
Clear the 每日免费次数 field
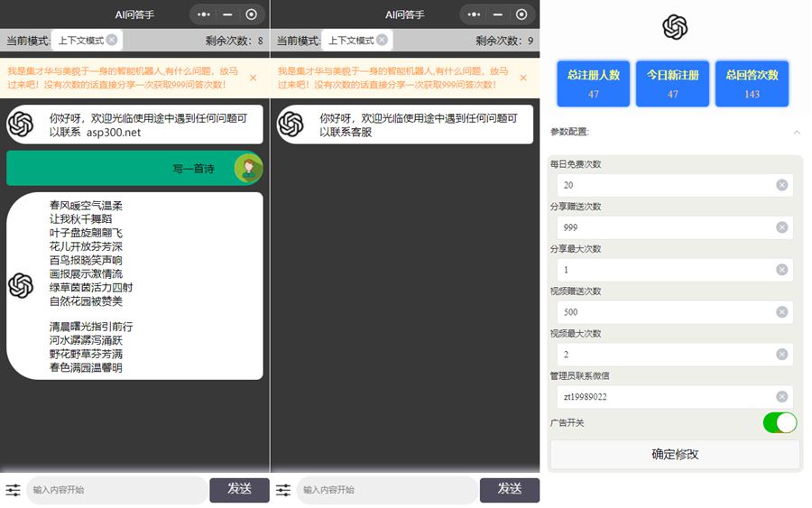click(781, 185)
